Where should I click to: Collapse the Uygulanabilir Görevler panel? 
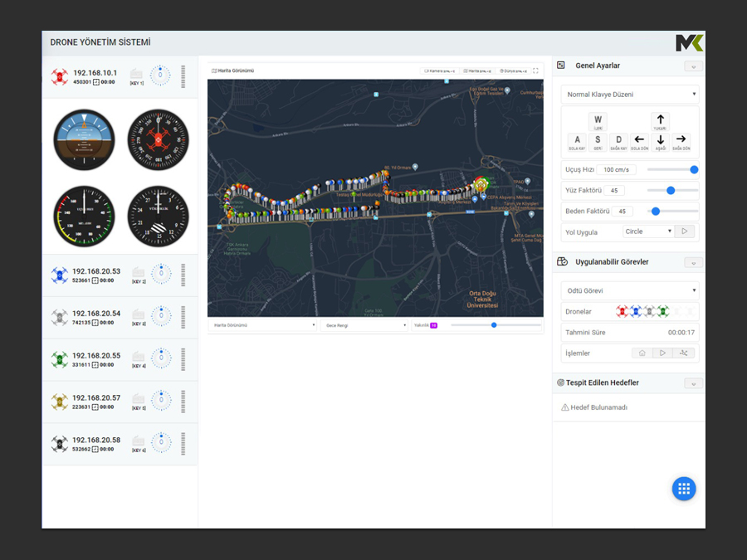click(693, 262)
